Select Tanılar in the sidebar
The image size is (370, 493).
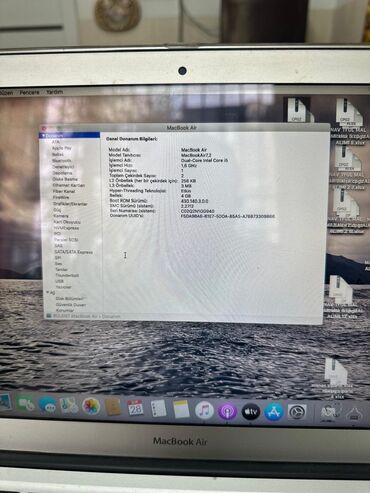coord(61,269)
